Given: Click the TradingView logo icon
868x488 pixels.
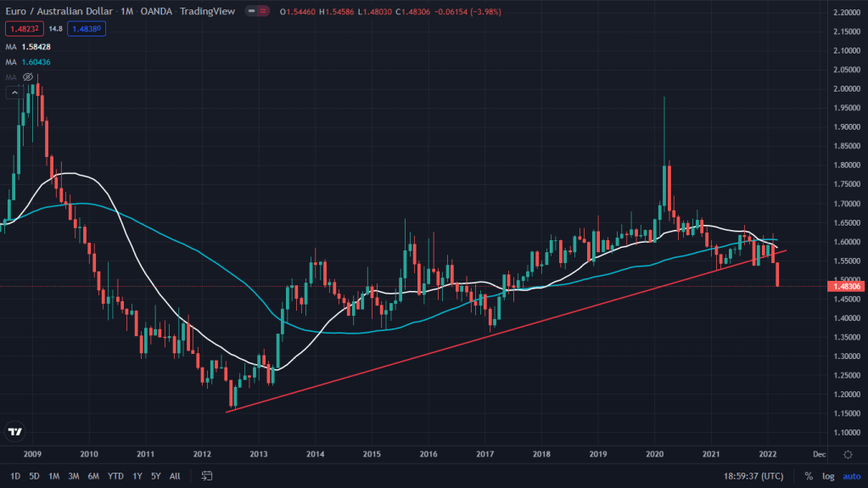Looking at the screenshot, I should coord(14,432).
